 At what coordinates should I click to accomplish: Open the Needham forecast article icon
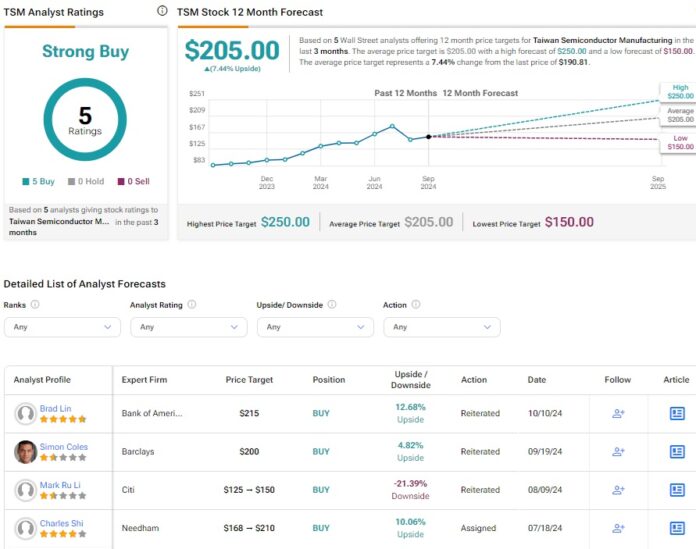click(677, 528)
